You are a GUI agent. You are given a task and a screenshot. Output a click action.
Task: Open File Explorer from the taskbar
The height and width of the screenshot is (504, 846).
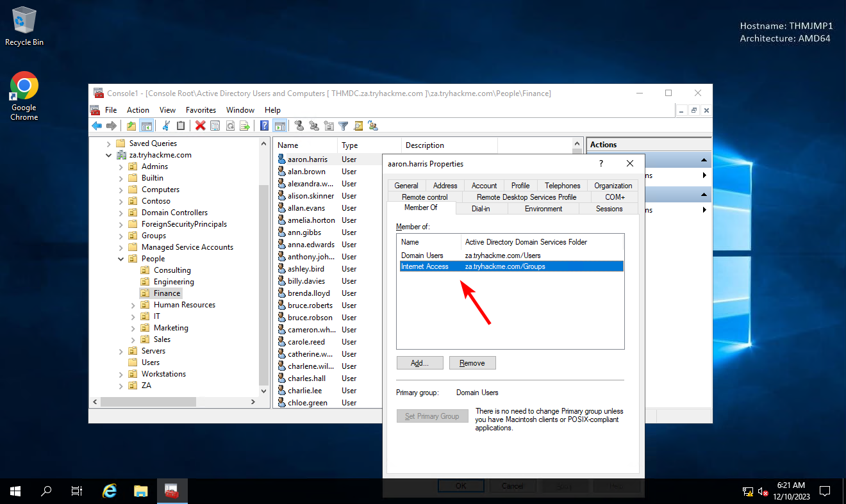click(x=141, y=491)
